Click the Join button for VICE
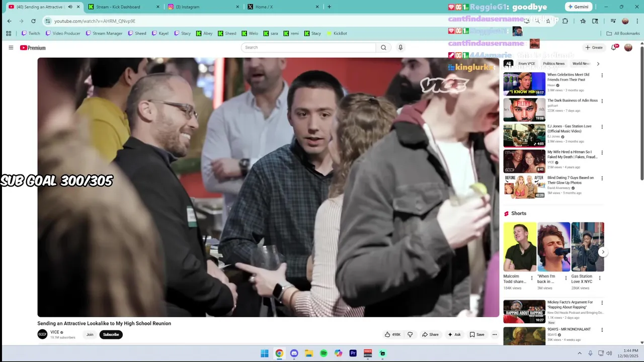Image resolution: width=644 pixels, height=362 pixels. click(x=90, y=334)
